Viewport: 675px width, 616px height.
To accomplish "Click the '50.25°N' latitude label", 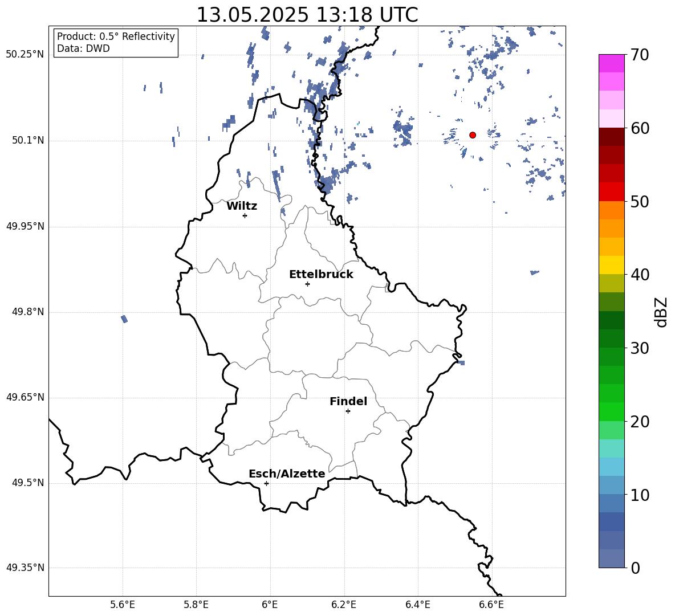I will click(x=25, y=55).
